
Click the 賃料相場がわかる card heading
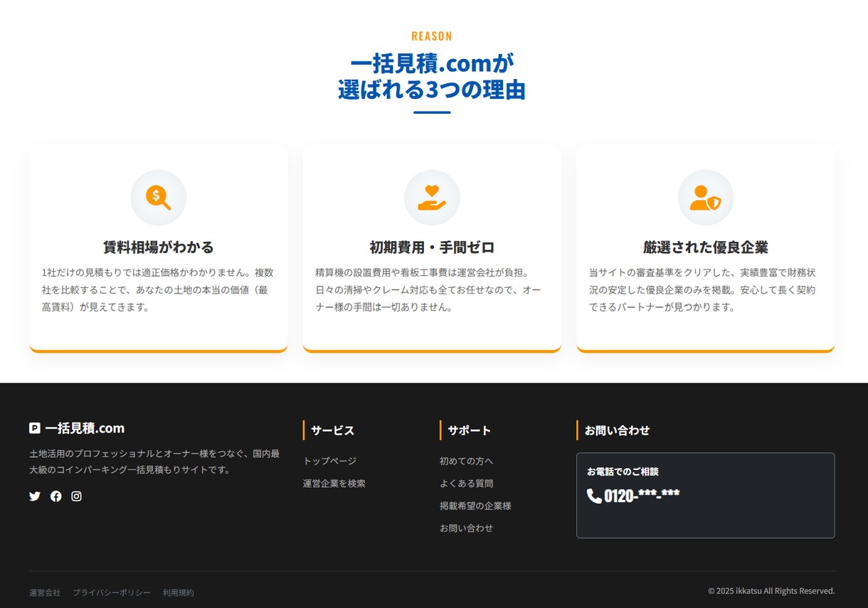[158, 247]
